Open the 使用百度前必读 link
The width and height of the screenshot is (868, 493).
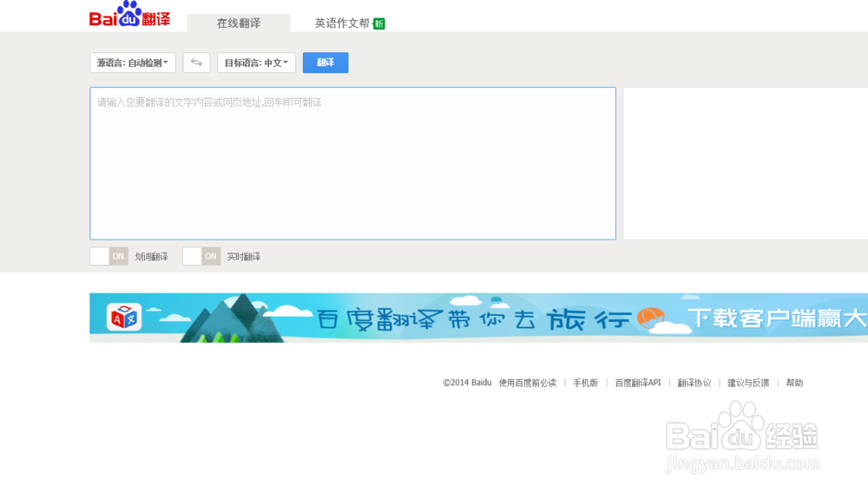(528, 383)
